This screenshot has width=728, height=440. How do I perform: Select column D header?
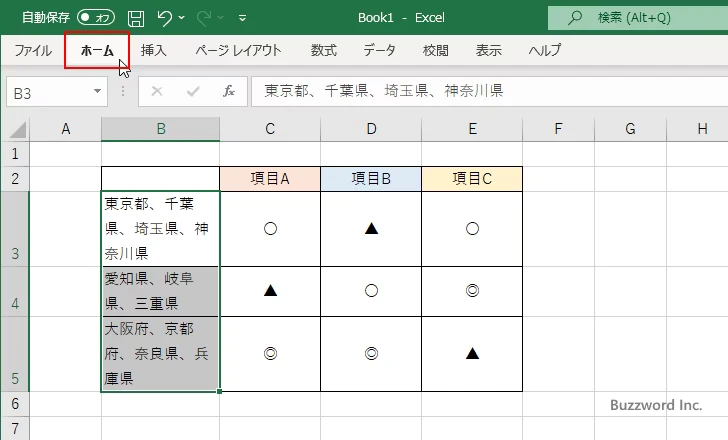[x=371, y=129]
